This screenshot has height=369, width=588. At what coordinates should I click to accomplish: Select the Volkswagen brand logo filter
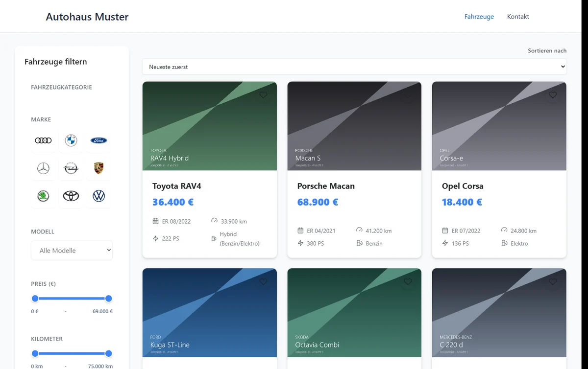pyautogui.click(x=99, y=196)
